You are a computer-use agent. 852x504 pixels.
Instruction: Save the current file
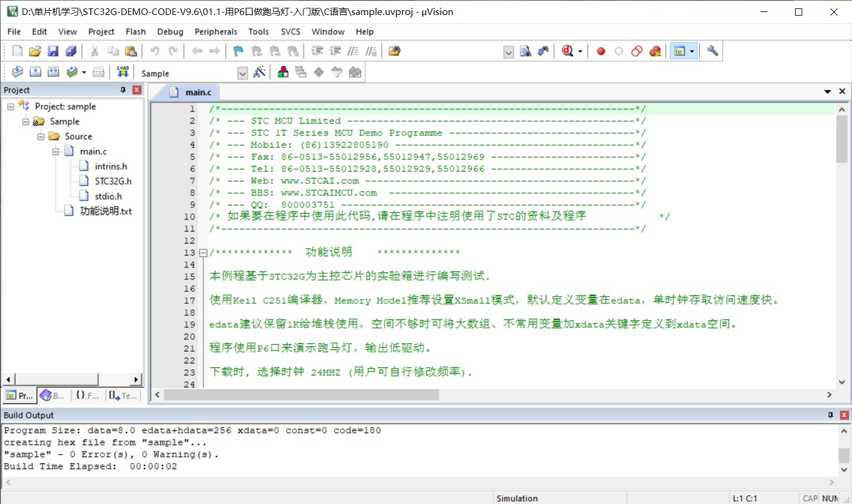(x=53, y=51)
